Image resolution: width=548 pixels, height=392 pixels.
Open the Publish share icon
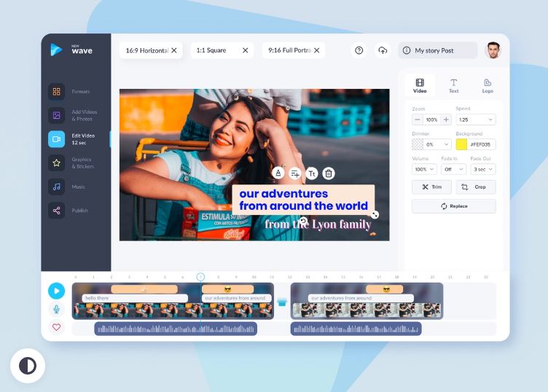click(x=56, y=211)
